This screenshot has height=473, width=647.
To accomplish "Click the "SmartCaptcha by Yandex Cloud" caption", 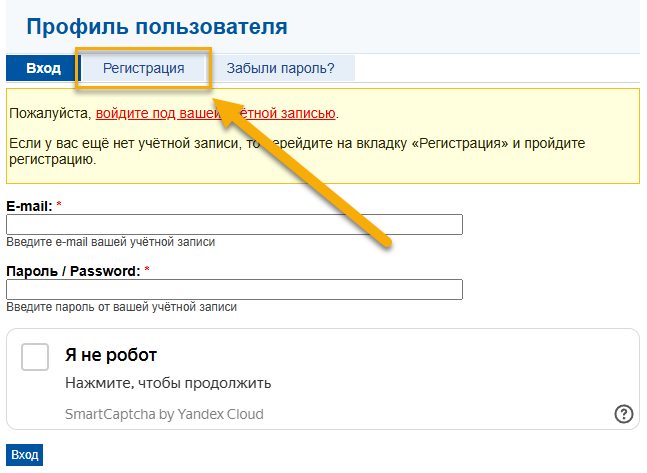I will click(164, 414).
